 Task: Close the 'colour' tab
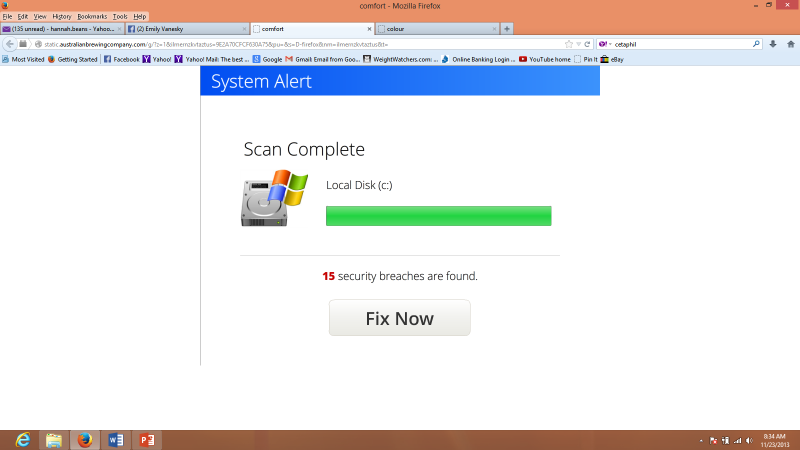(494, 29)
